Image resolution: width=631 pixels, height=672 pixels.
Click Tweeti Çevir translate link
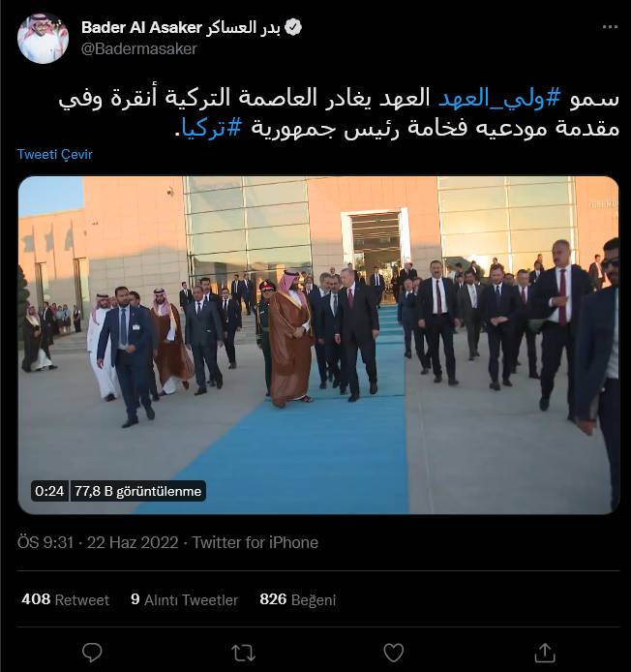55,154
